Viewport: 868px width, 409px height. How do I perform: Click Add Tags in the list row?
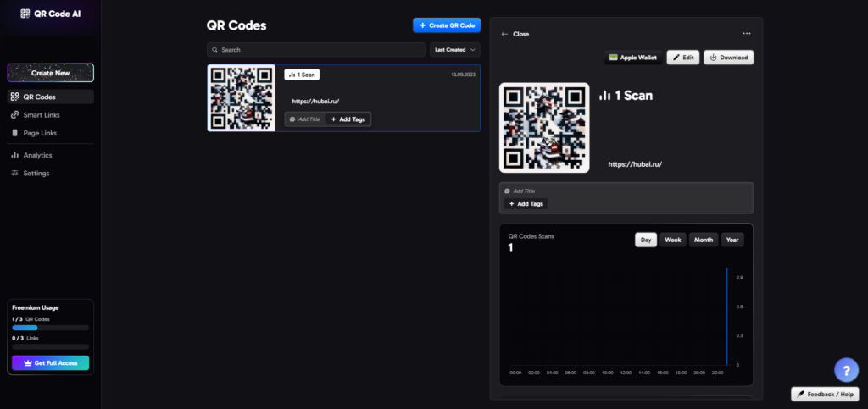coord(348,119)
